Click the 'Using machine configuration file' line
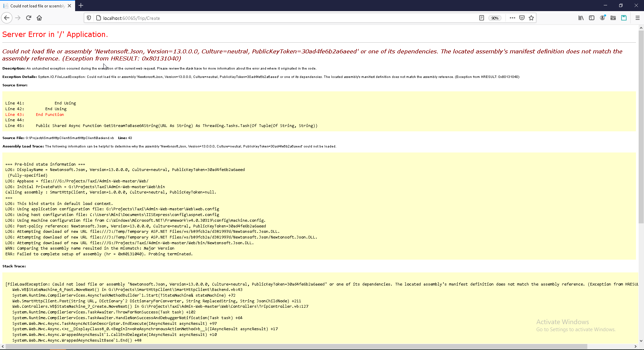This screenshot has width=644, height=350. coord(136,220)
